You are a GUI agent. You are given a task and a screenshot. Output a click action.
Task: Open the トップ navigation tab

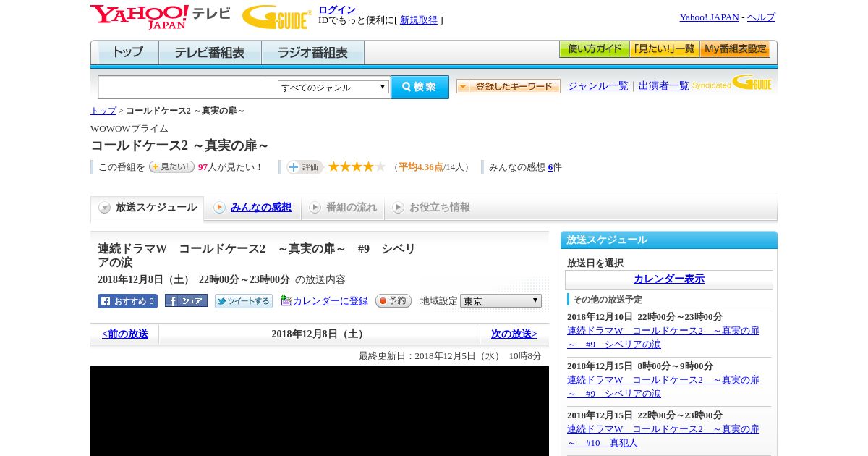(x=128, y=53)
